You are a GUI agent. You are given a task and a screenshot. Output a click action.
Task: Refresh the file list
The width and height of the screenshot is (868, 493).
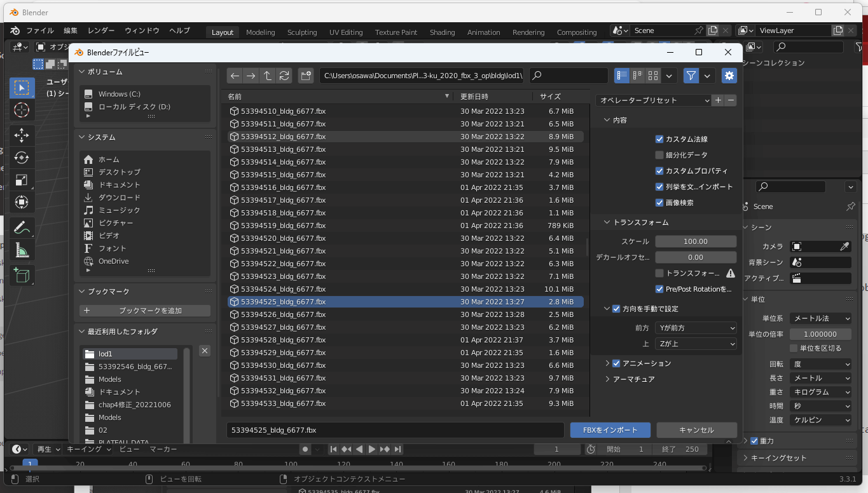[x=284, y=76]
